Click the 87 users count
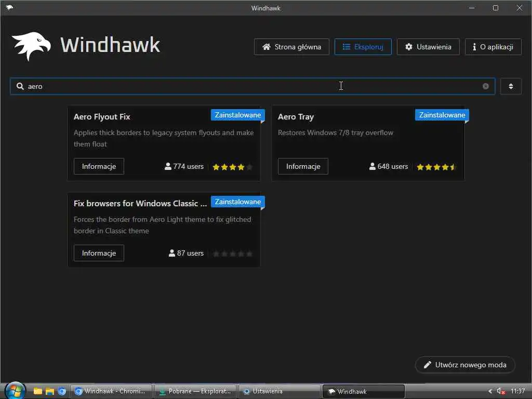 click(x=186, y=253)
